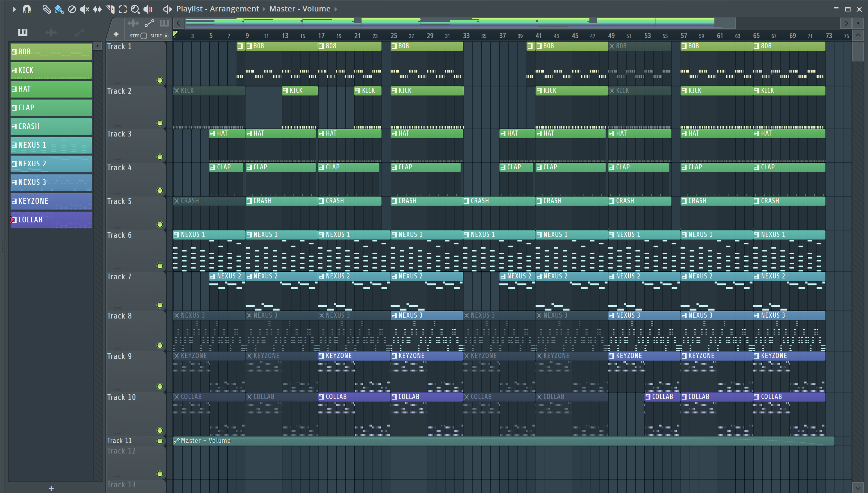
Task: Click the speaker icon before Playlist title
Action: click(x=167, y=9)
